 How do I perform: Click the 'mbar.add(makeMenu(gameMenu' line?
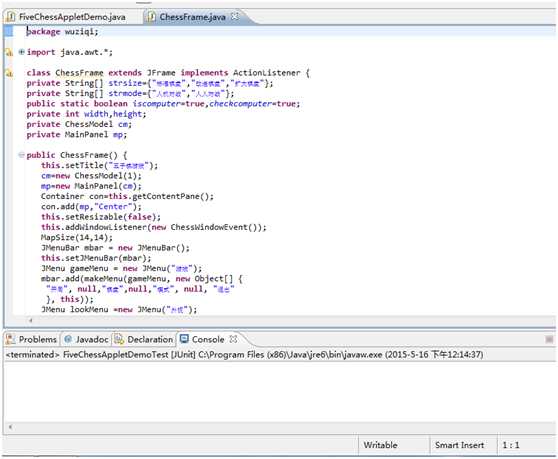[142, 279]
